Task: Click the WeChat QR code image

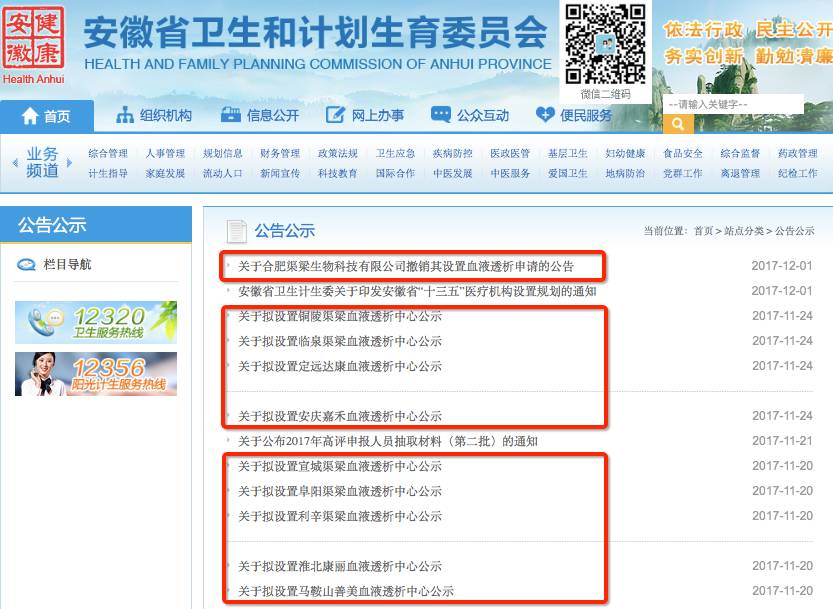Action: point(605,44)
